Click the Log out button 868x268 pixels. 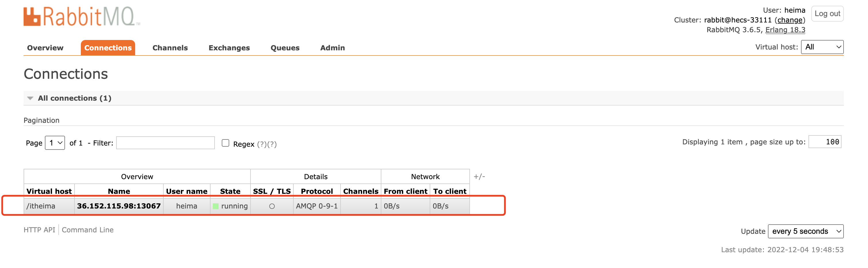(x=827, y=14)
